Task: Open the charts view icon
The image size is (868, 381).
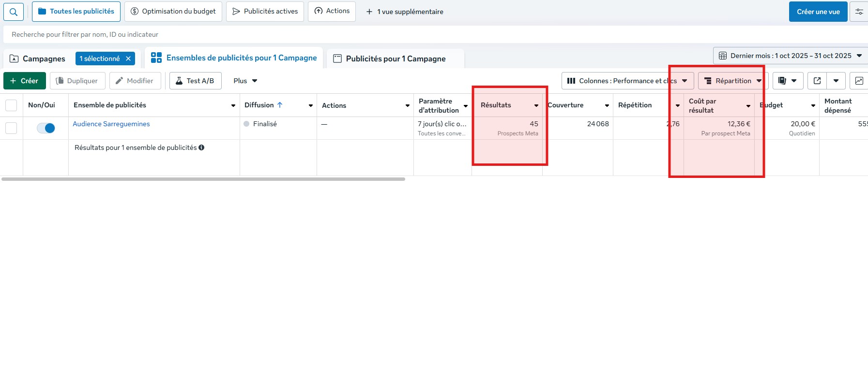Action: click(x=859, y=81)
